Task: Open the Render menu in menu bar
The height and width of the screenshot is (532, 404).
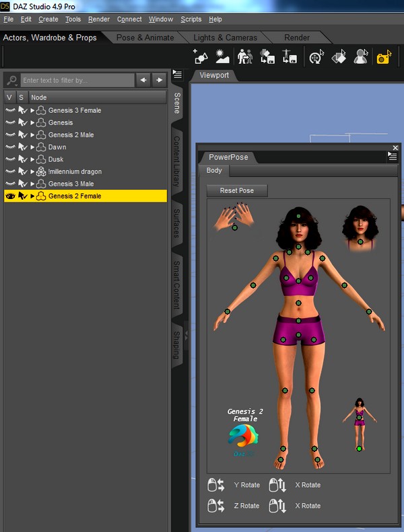Action: (99, 20)
